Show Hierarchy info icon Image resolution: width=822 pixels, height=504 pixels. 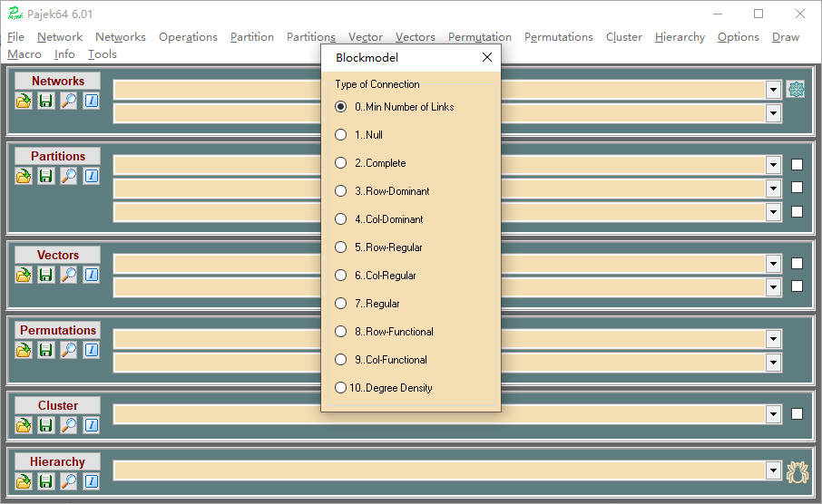click(x=92, y=481)
